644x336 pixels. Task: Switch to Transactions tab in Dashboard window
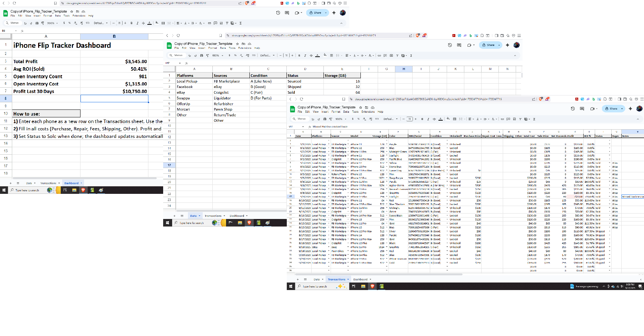point(48,183)
